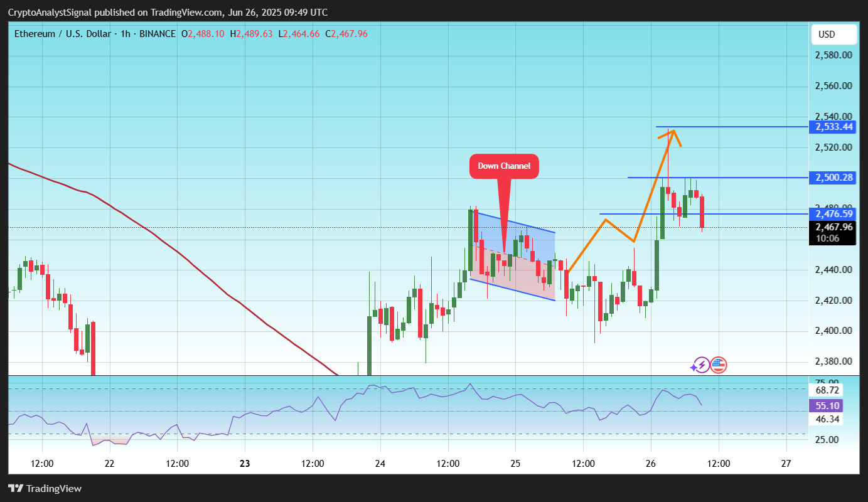Click the 2,400.00 price axis label
Image resolution: width=868 pixels, height=502 pixels.
tap(834, 331)
